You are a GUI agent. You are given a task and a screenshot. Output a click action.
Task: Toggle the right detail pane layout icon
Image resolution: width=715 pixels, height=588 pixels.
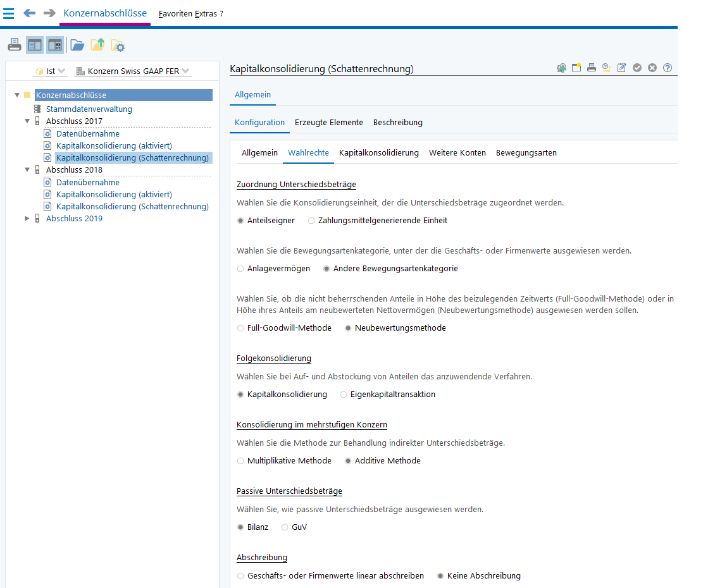tap(54, 45)
